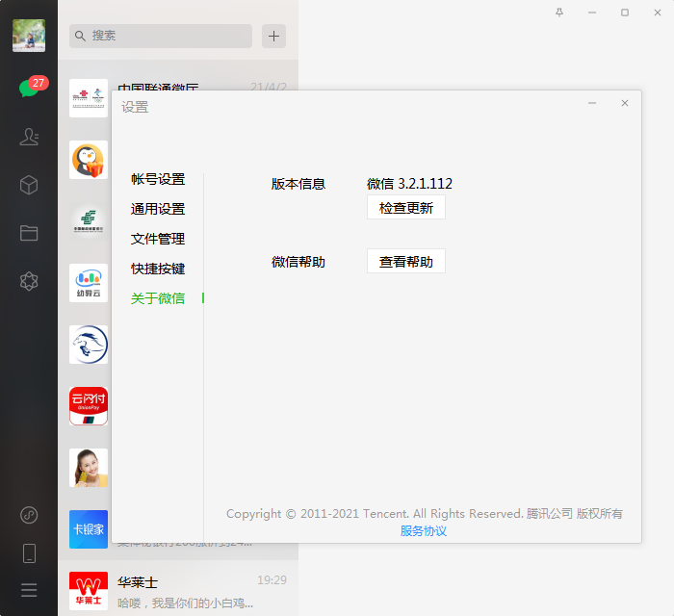Select 通用设置 tab
This screenshot has width=674, height=616.
tap(158, 209)
